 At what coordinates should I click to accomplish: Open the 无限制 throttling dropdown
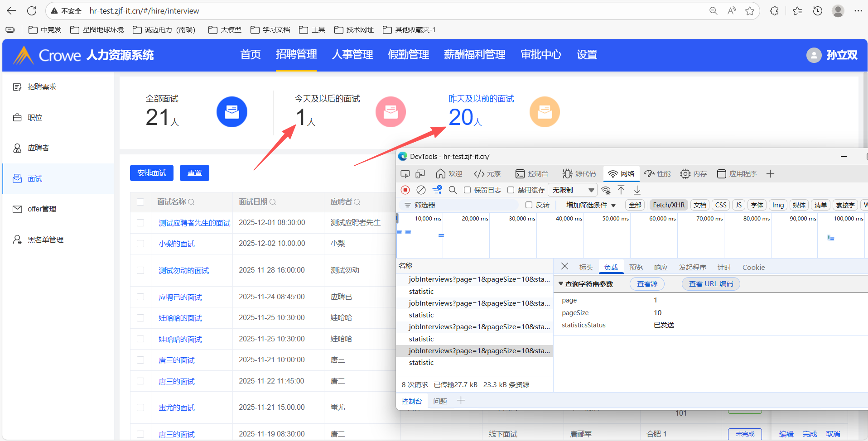pos(573,190)
